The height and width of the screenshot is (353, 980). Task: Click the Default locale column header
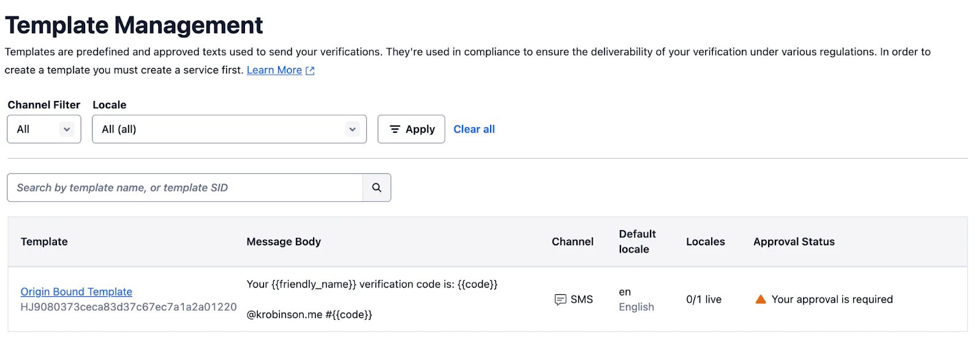point(637,242)
